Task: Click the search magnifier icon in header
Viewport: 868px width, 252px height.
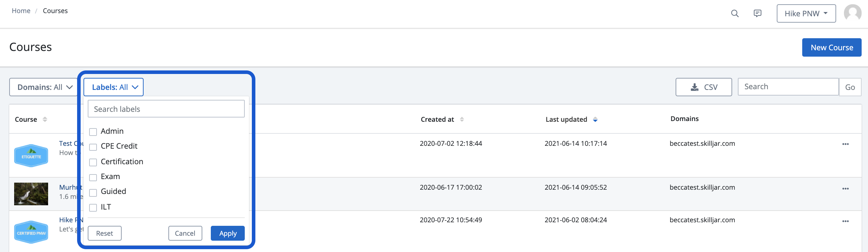Action: [735, 13]
